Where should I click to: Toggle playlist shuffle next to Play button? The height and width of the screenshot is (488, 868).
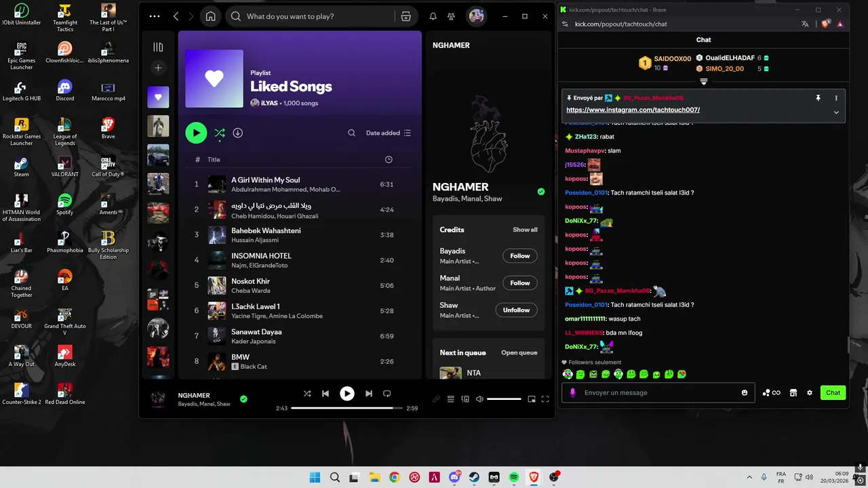coord(220,133)
